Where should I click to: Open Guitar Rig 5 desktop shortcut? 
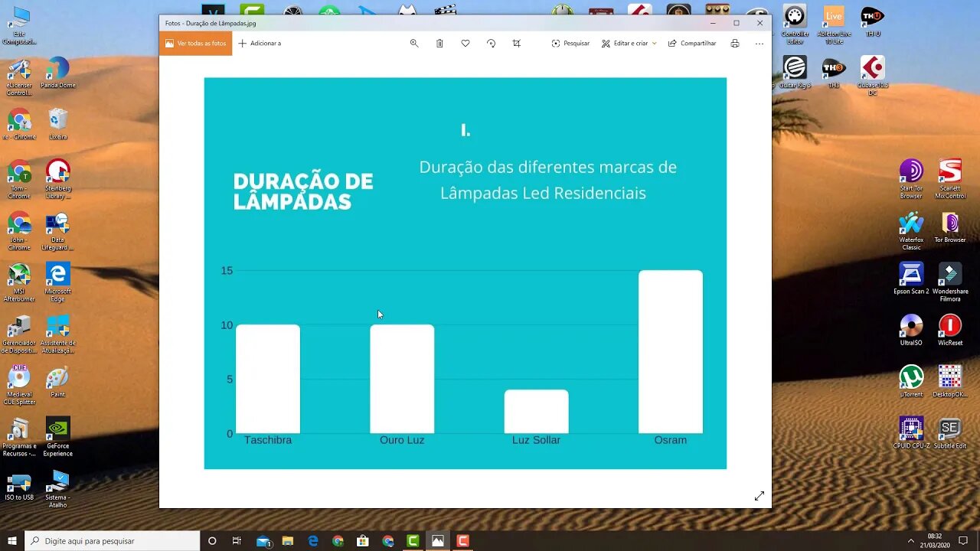(795, 73)
